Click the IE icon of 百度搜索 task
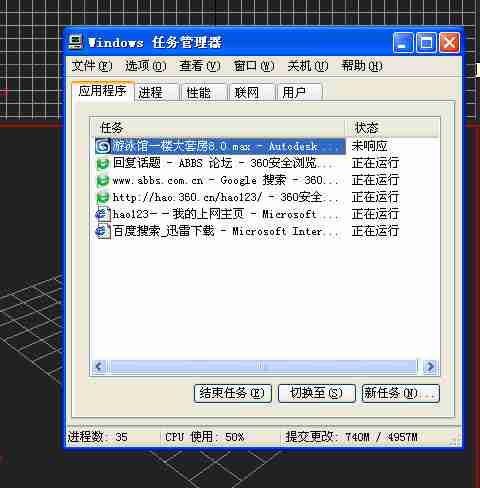The width and height of the screenshot is (480, 488). [x=103, y=231]
